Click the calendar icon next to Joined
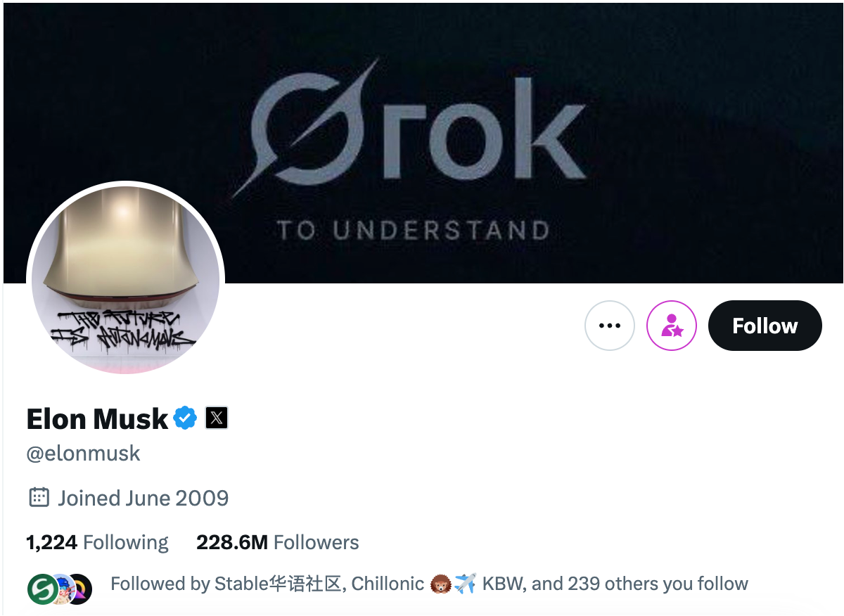This screenshot has height=616, width=844. (38, 498)
